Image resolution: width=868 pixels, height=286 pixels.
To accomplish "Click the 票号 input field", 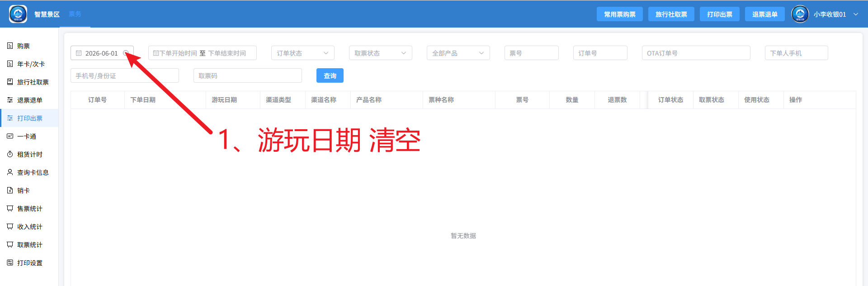I will pos(532,53).
